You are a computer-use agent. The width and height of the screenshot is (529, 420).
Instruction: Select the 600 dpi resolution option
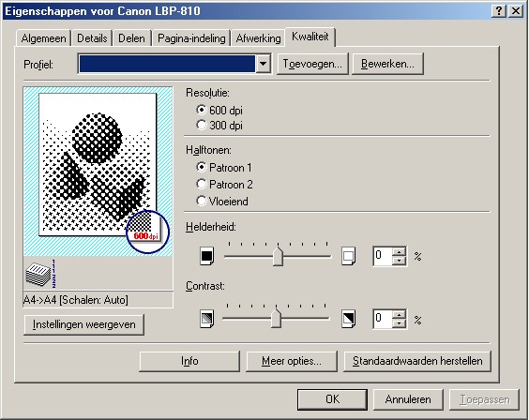point(219,111)
